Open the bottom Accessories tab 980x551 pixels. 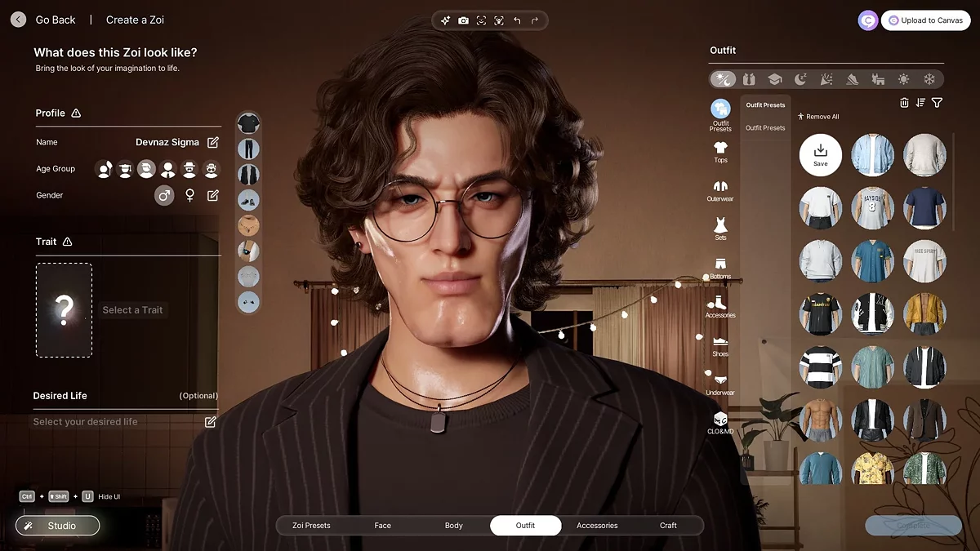[x=597, y=526]
